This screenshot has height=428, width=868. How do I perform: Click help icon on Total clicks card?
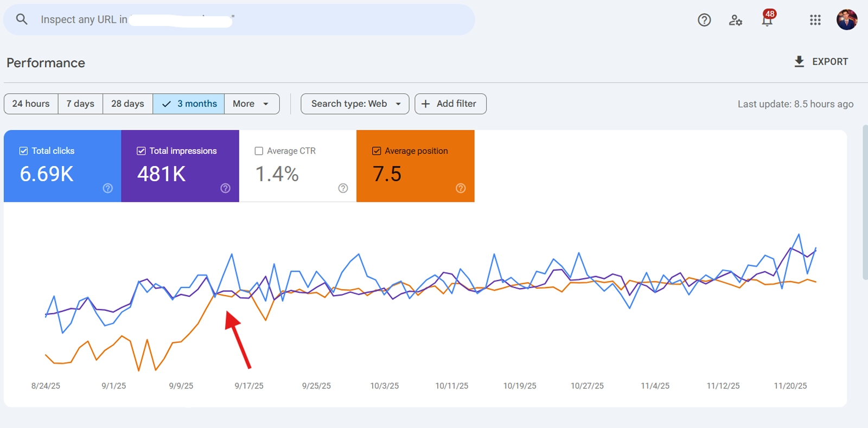pos(108,188)
